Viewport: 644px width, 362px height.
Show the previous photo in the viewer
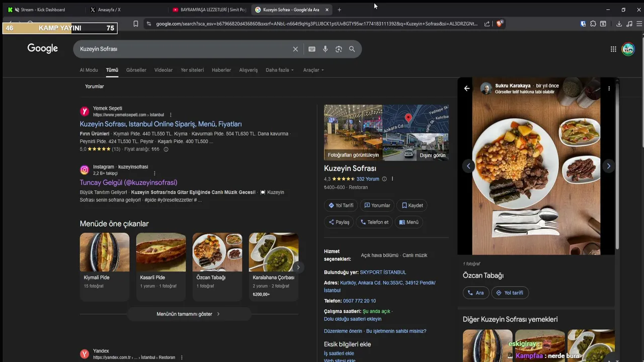tap(468, 166)
